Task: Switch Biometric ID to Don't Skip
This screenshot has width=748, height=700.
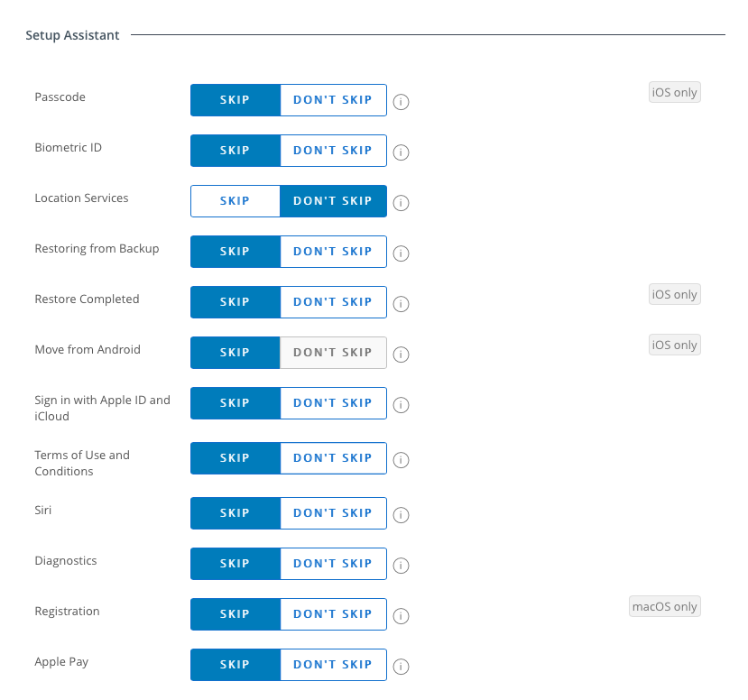Action: [x=333, y=151]
